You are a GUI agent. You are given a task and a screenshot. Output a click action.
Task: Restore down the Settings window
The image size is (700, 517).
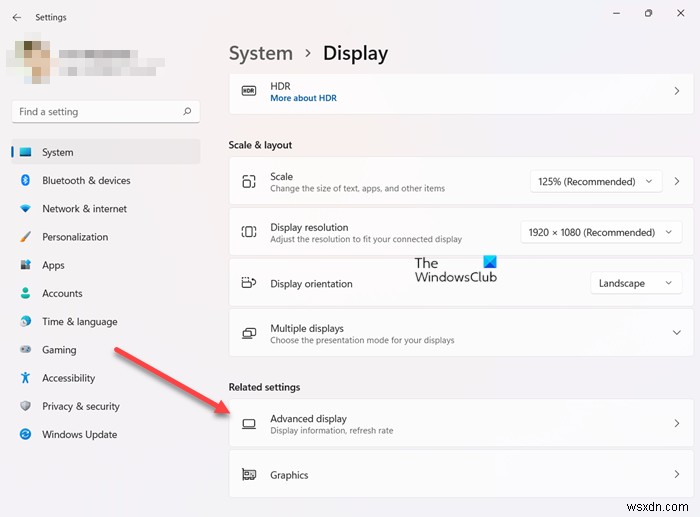[x=648, y=13]
